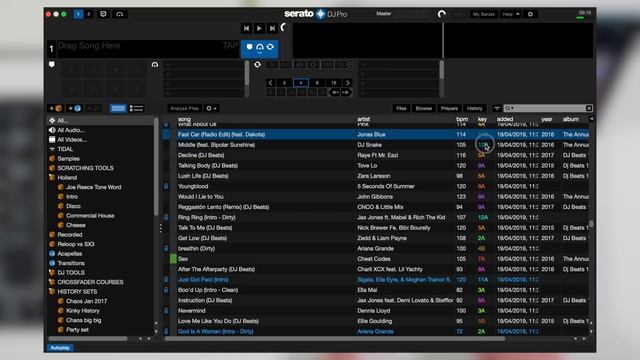Sort the library by the key column

click(x=482, y=119)
